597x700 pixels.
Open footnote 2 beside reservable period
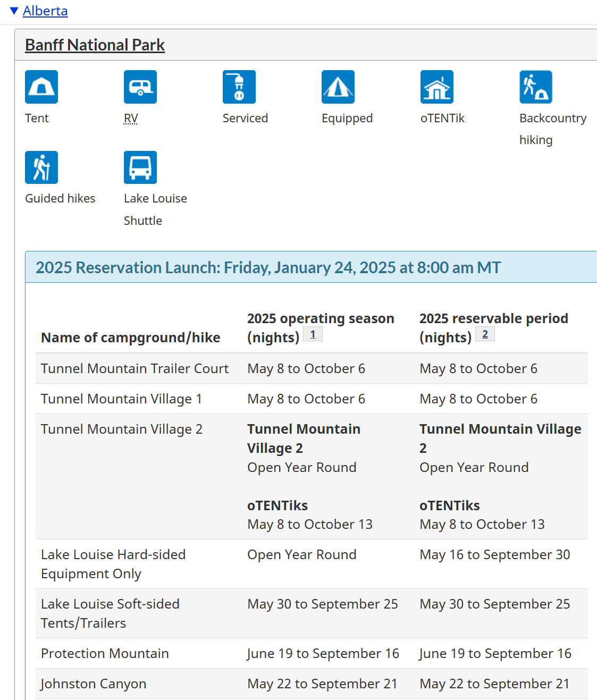(485, 334)
